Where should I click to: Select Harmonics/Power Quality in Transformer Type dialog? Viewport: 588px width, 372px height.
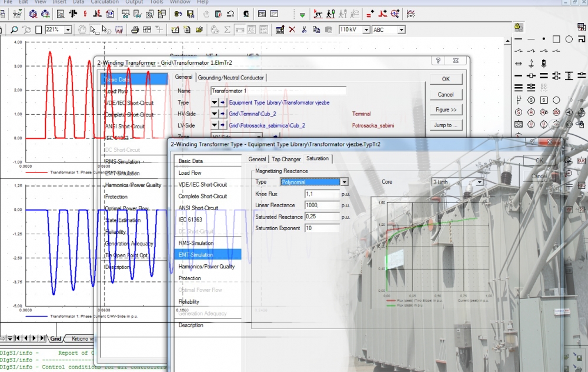click(x=208, y=267)
